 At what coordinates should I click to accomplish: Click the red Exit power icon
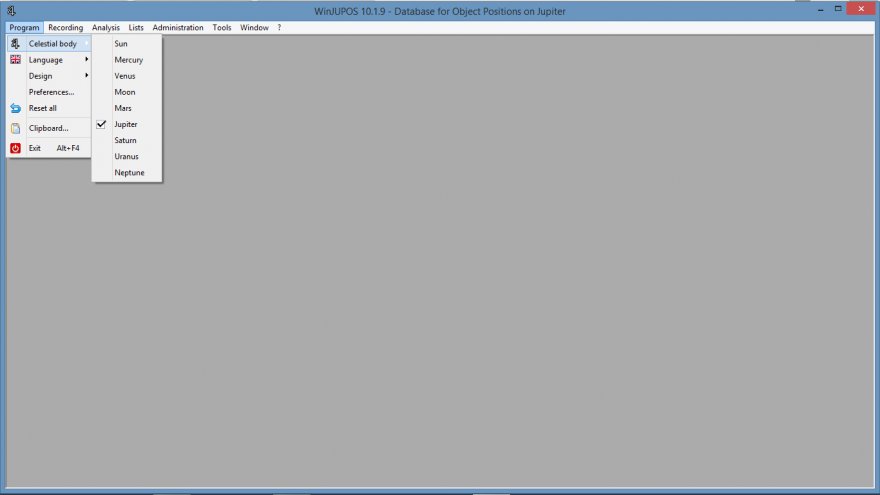(x=15, y=148)
